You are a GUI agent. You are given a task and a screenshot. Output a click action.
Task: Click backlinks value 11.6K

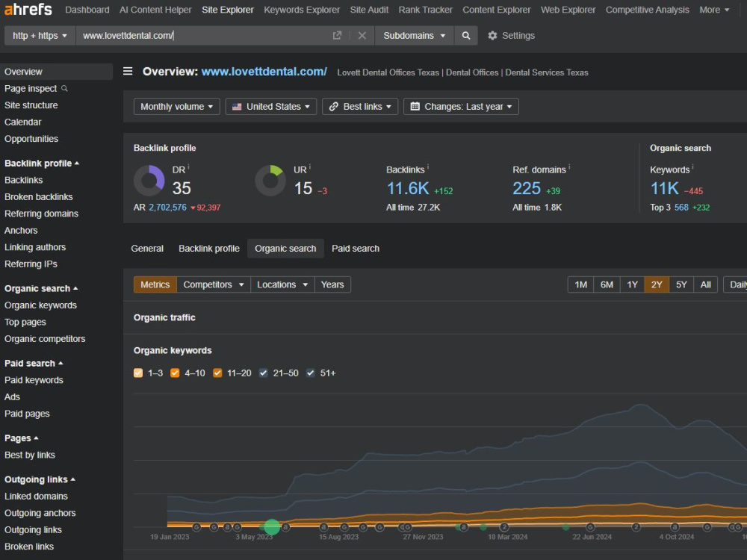[x=408, y=188]
